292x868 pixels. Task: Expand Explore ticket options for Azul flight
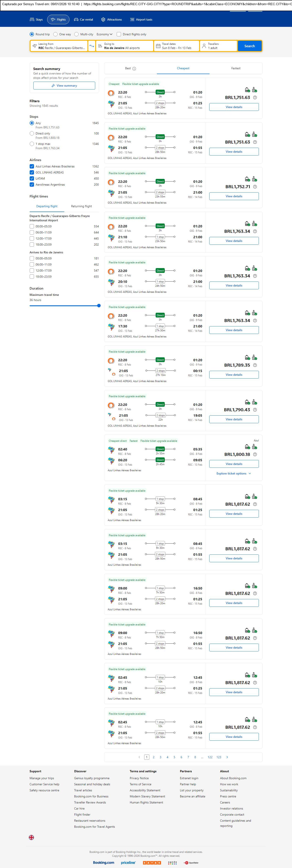(234, 473)
